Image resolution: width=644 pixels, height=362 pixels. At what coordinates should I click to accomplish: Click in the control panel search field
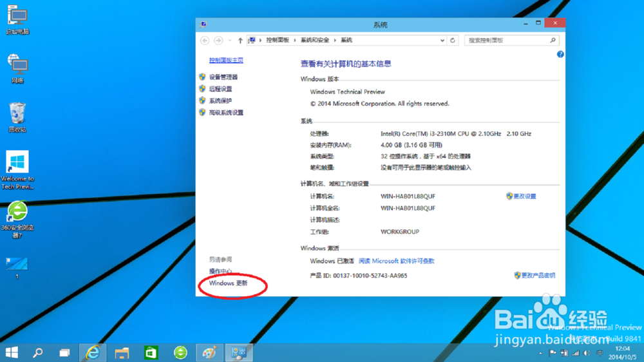pos(507,41)
